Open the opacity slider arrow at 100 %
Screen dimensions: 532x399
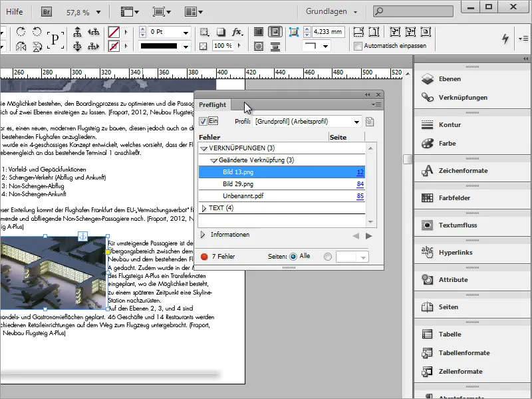[239, 45]
